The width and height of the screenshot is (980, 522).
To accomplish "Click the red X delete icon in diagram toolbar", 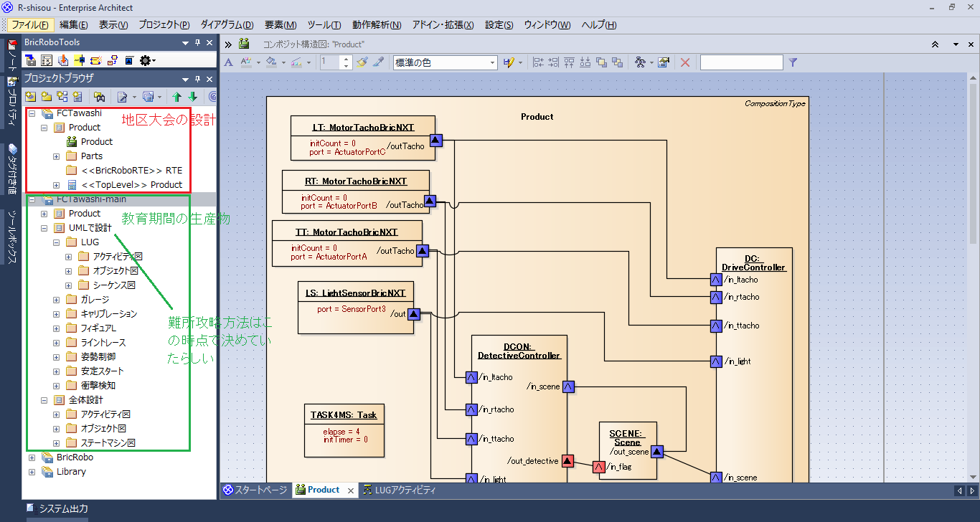I will click(x=685, y=62).
